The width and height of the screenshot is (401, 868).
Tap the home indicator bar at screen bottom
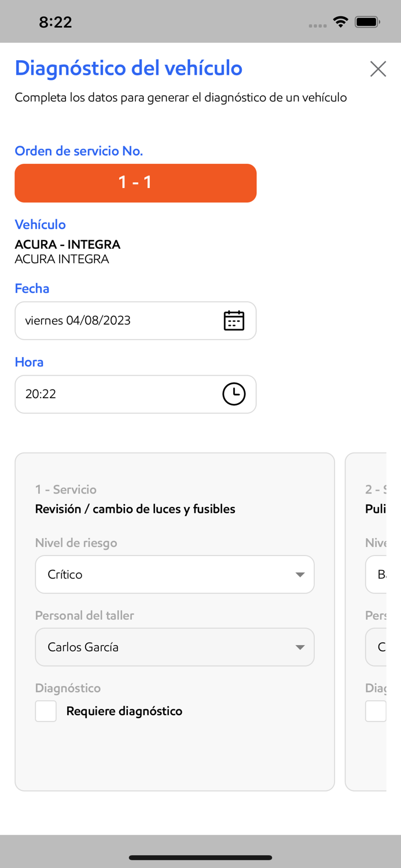pos(200,858)
